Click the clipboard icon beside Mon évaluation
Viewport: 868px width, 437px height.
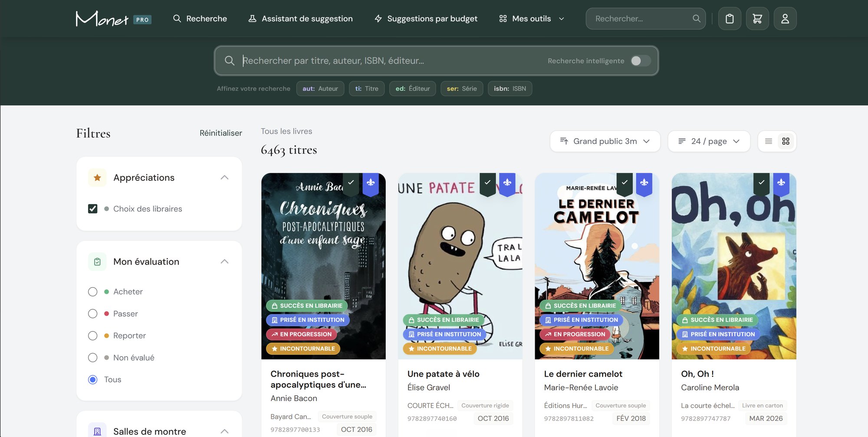[97, 262]
